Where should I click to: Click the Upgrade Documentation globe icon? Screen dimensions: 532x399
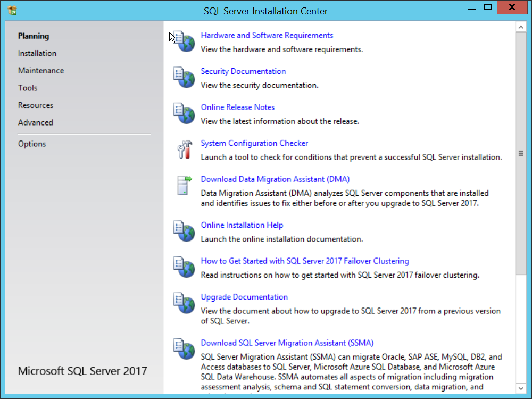click(184, 303)
